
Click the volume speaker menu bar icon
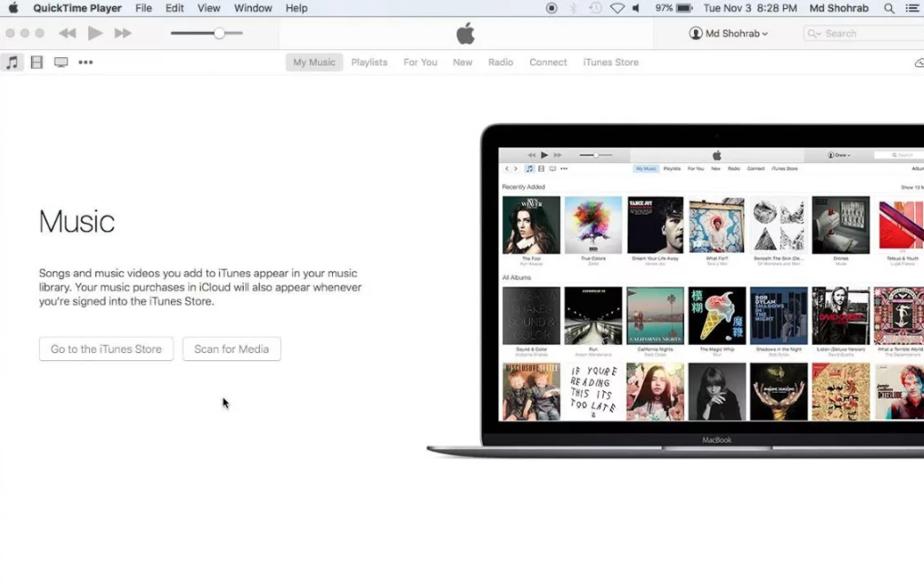[636, 8]
